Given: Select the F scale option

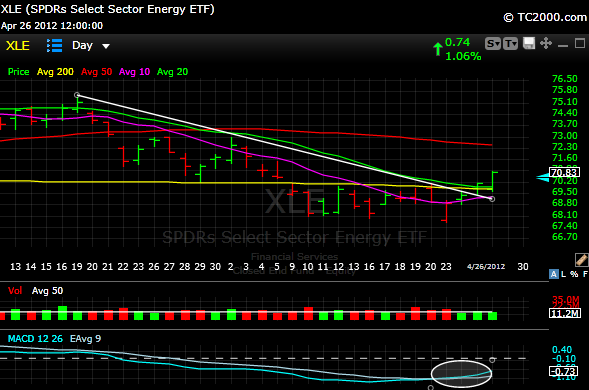Looking at the screenshot, I should (585, 274).
